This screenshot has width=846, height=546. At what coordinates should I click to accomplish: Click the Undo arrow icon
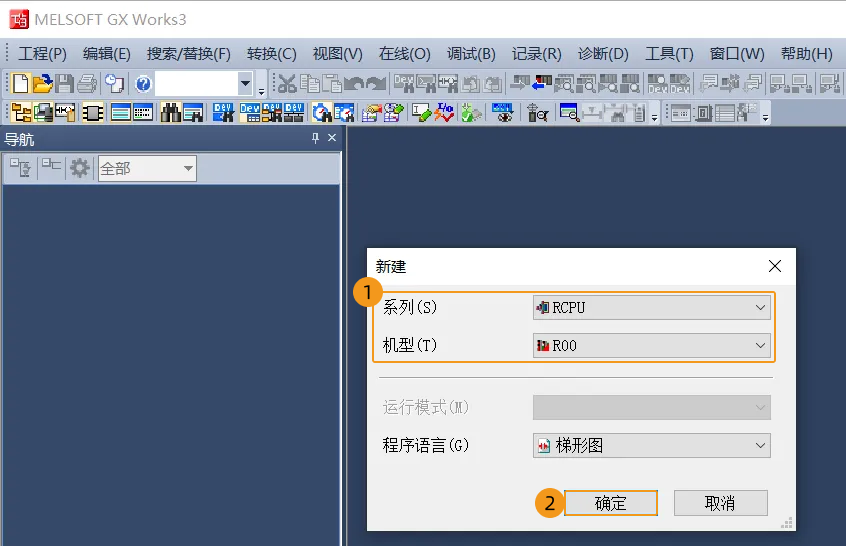click(x=353, y=84)
